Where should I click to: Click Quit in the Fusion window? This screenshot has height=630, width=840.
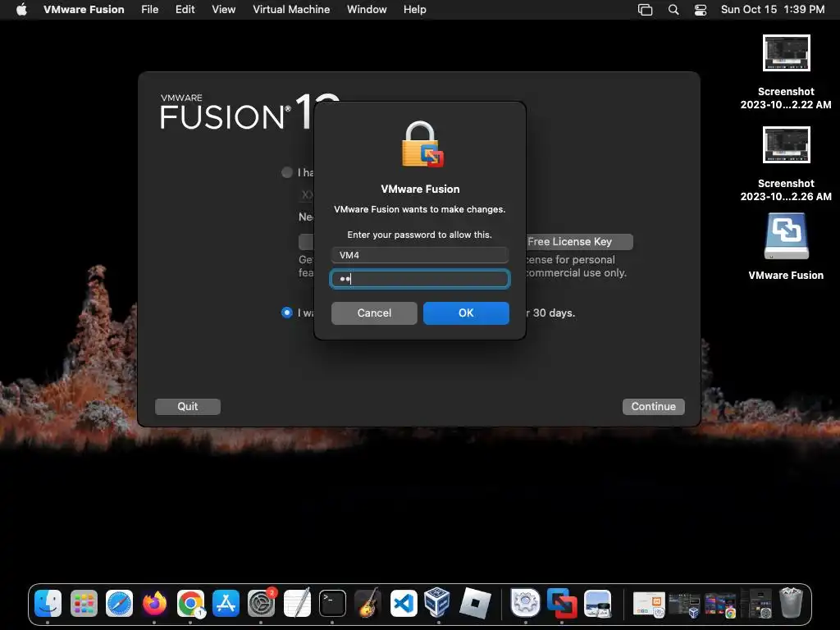click(x=188, y=406)
